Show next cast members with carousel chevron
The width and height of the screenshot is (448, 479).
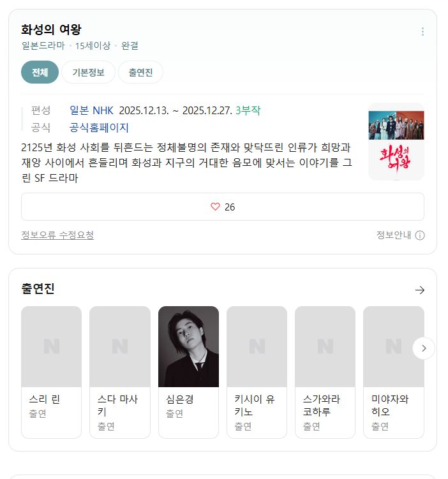[424, 348]
